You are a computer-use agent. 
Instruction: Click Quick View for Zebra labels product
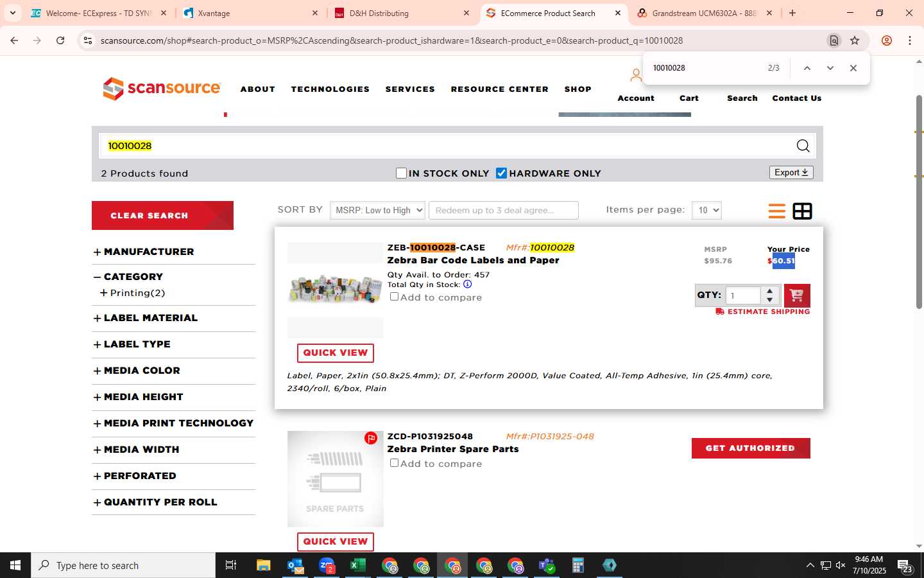click(335, 353)
